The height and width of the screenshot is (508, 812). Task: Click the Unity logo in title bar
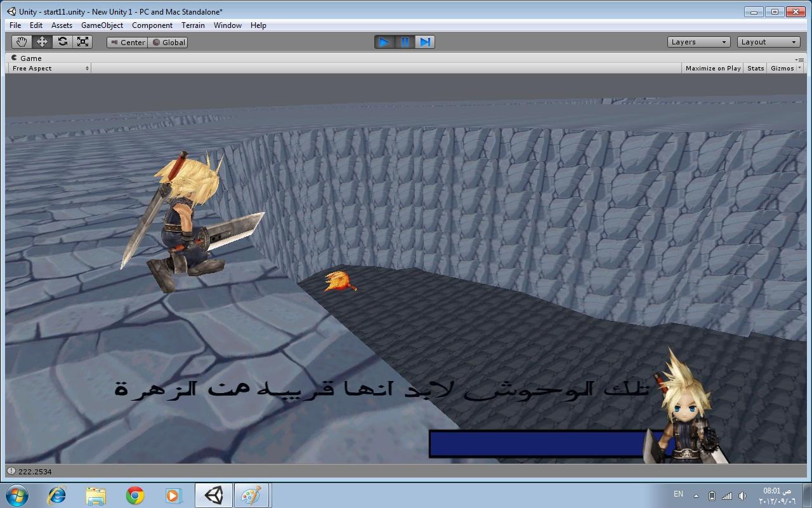point(11,11)
